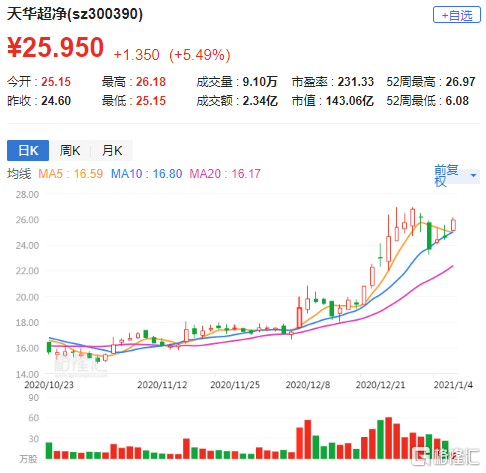Screen dimensions: 486x473
Task: Click the current price ¥25.950
Action: click(56, 48)
